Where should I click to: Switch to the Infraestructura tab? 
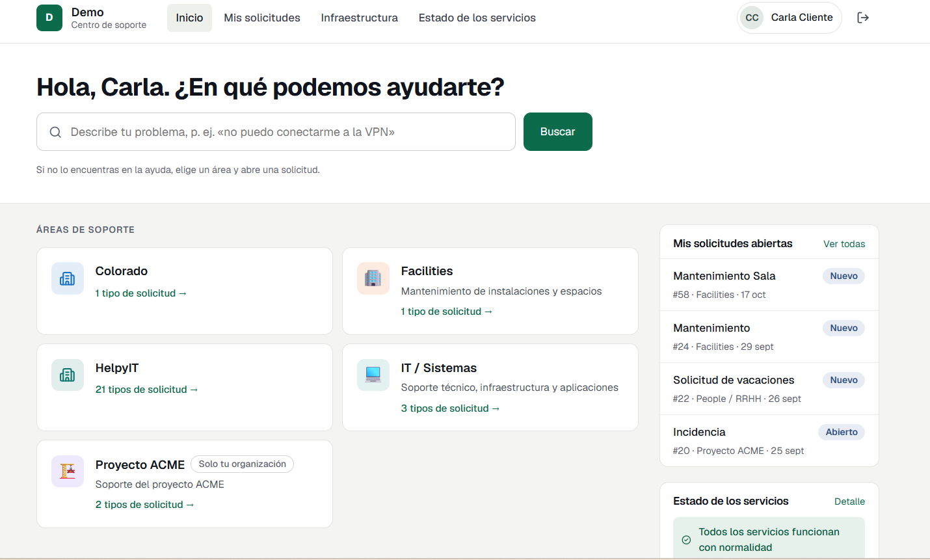tap(360, 18)
